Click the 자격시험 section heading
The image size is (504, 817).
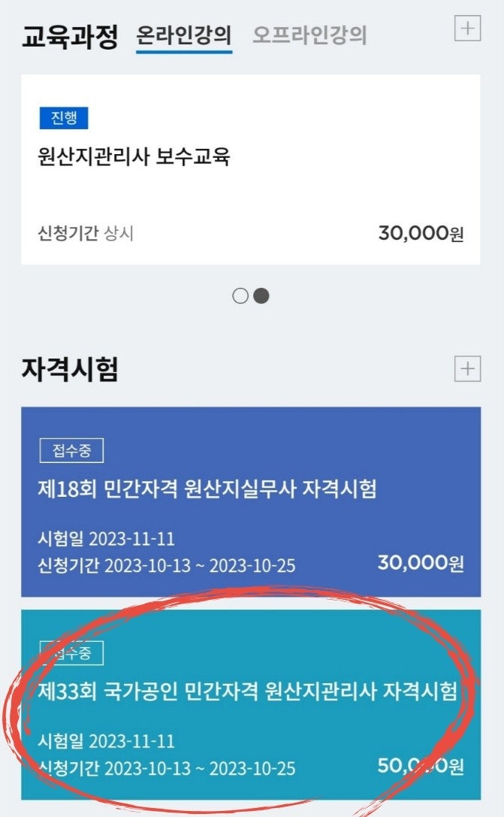(x=70, y=370)
